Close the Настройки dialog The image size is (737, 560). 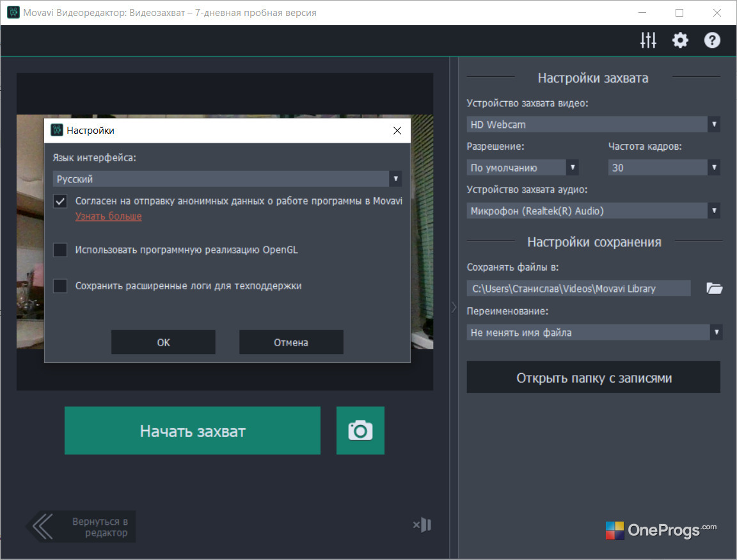coord(397,131)
